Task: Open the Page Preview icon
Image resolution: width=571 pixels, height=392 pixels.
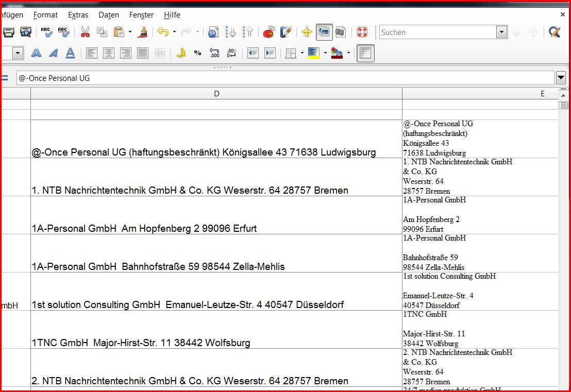Action: click(25, 32)
